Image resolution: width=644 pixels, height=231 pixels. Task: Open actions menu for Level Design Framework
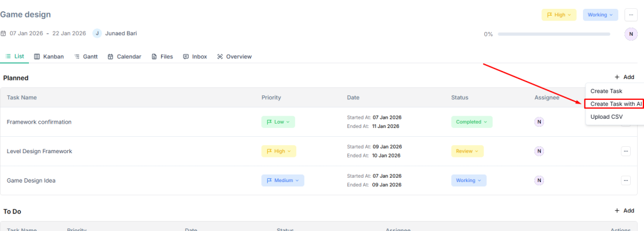626,151
